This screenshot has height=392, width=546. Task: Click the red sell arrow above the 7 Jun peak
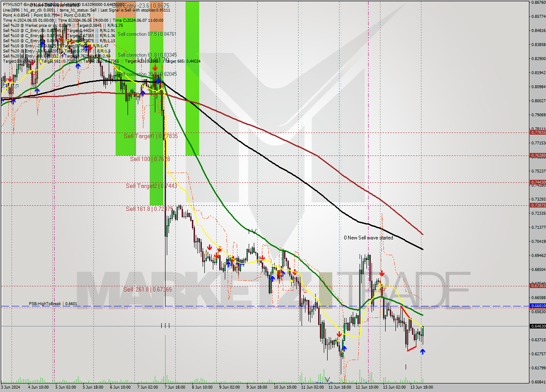coord(155,68)
